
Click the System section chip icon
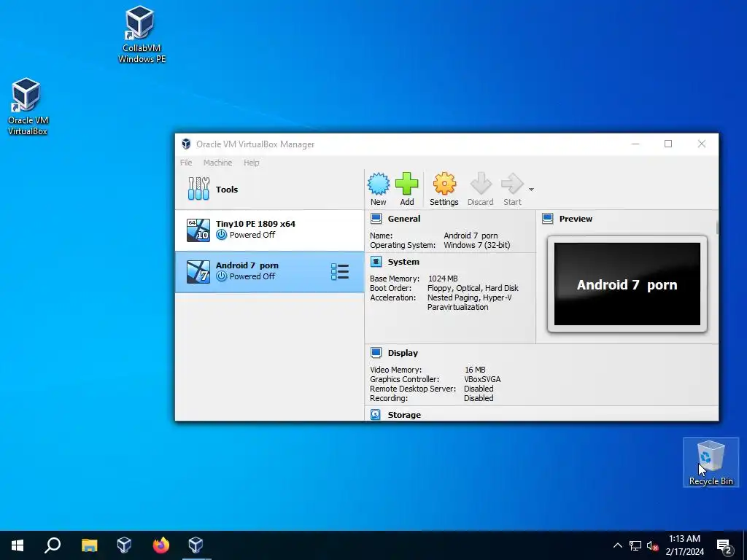pos(376,262)
